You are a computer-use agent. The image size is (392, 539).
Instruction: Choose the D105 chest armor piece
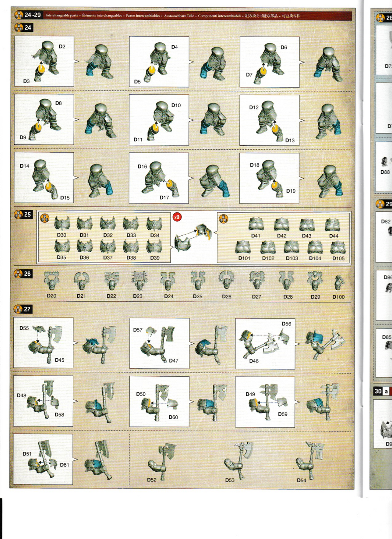point(338,247)
